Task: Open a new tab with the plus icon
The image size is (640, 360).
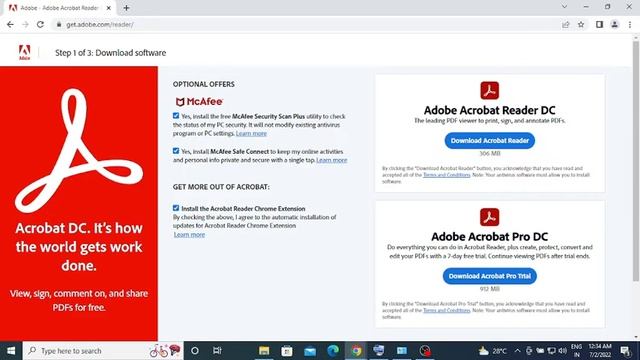Action: 127,8
